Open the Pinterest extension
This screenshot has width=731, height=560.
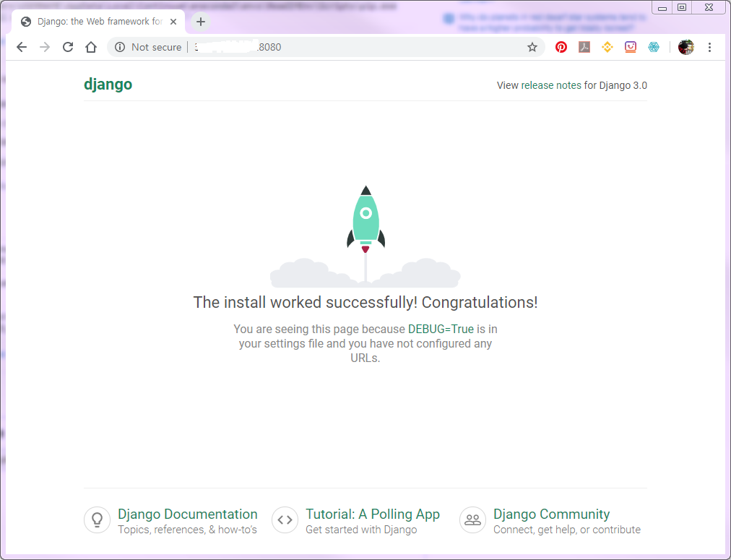[561, 47]
